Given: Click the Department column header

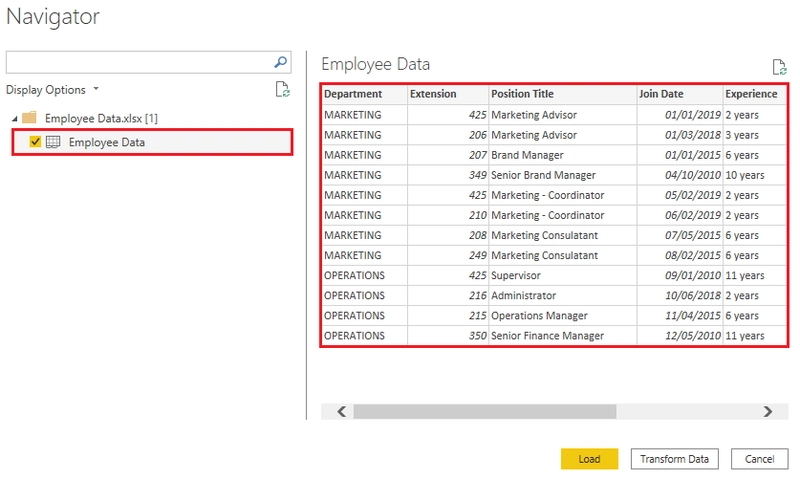Looking at the screenshot, I should (353, 94).
